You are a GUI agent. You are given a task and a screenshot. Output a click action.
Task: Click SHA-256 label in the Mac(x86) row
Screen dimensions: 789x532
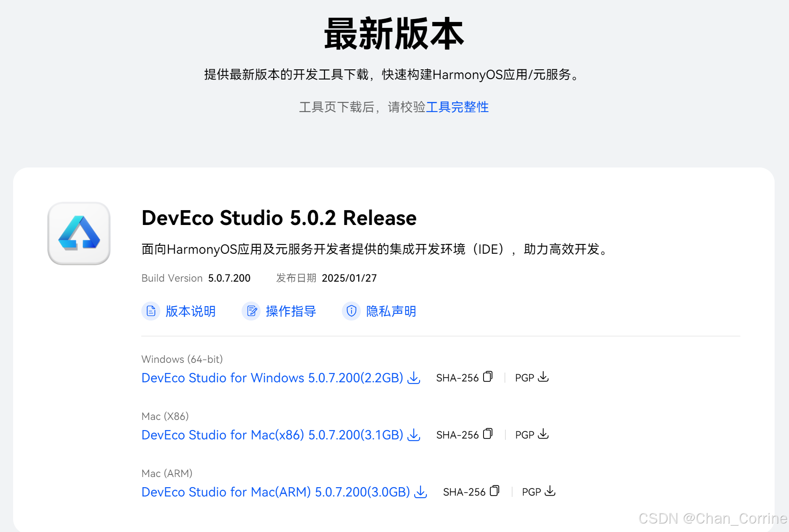point(457,435)
